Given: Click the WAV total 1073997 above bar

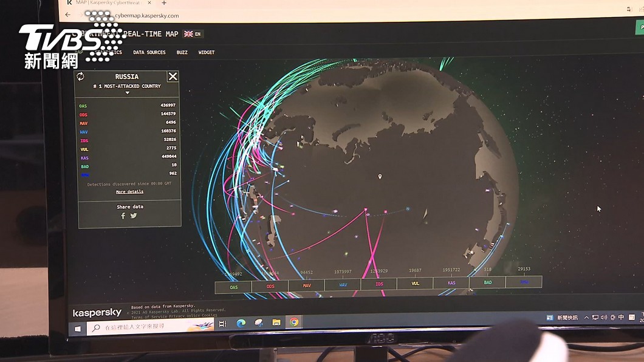Looking at the screenshot, I should [343, 271].
